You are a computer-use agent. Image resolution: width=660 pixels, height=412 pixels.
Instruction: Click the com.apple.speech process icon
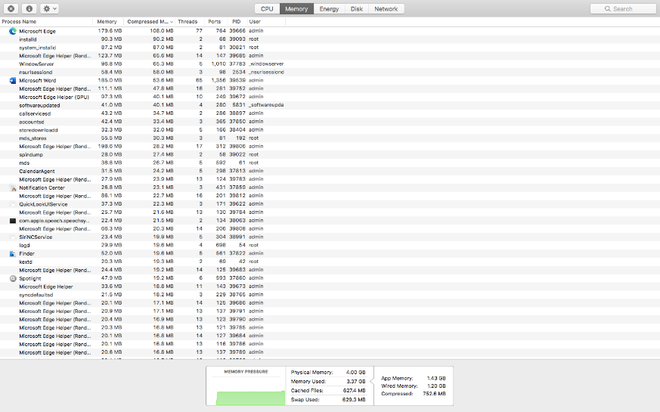pyautogui.click(x=13, y=221)
